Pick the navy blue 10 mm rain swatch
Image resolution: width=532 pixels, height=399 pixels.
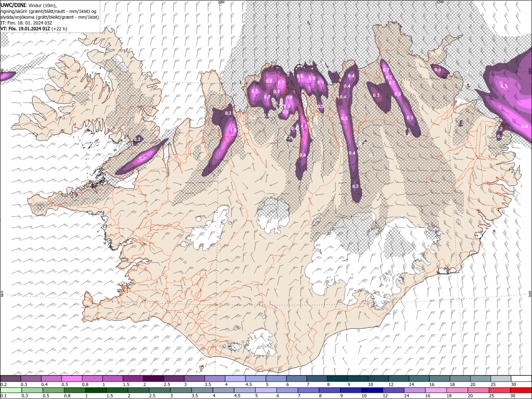pyautogui.click(x=371, y=390)
